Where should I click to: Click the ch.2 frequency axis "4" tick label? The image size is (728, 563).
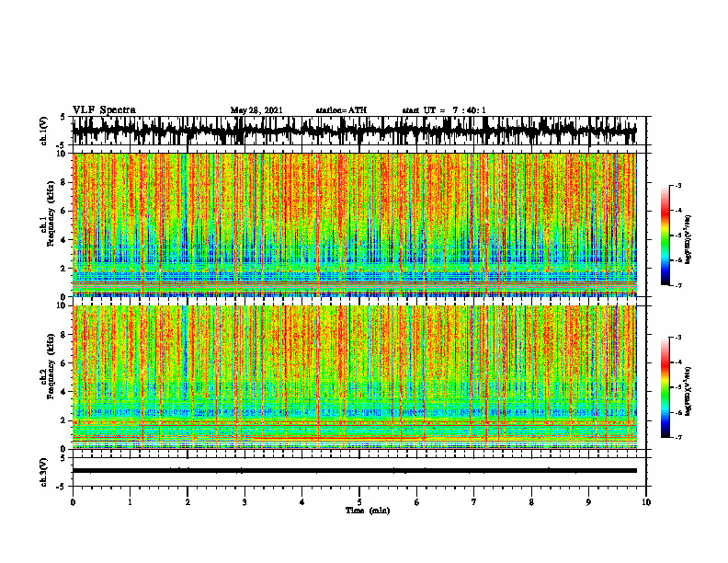pos(64,392)
